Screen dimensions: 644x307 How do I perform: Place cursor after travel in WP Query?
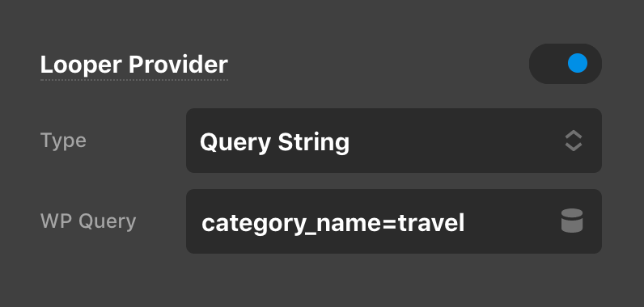click(466, 223)
